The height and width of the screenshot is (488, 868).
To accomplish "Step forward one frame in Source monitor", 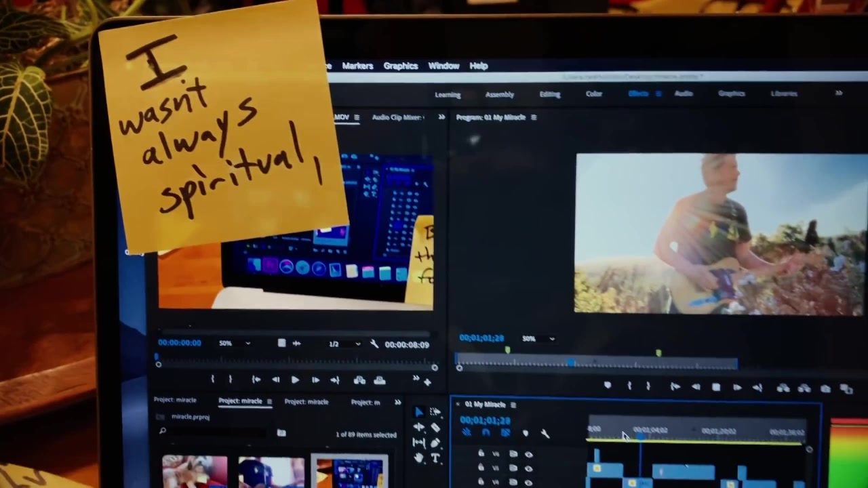I will tap(315, 380).
